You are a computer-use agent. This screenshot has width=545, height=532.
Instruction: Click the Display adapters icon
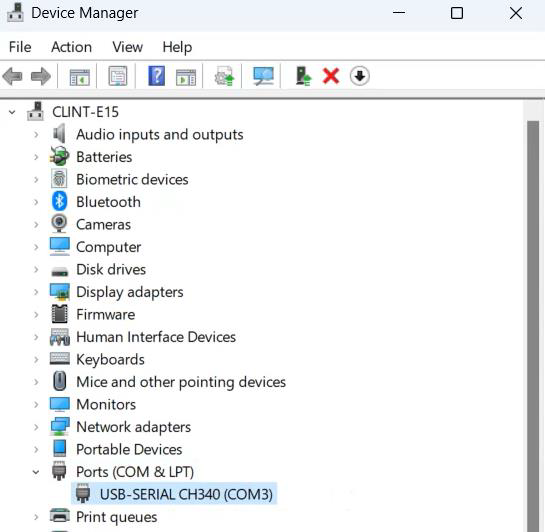pos(60,292)
